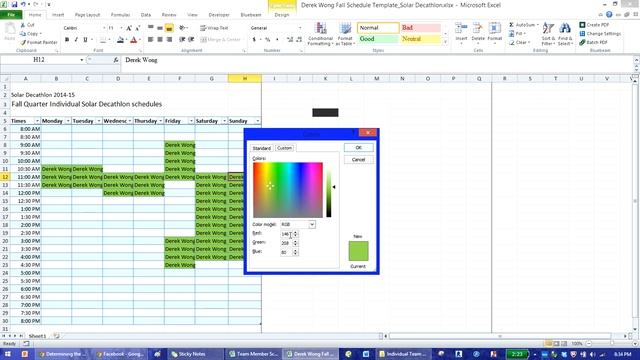This screenshot has height=360, width=640.
Task: Click the Fill Color paint bucket
Action: tap(120, 40)
